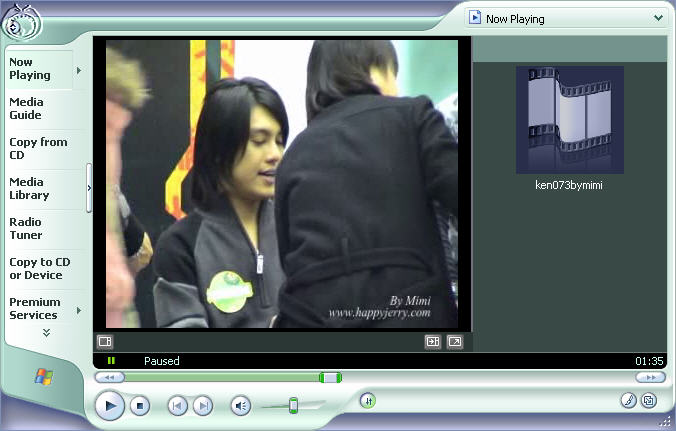The image size is (676, 431).
Task: Click the Now Playing dropdown arrow
Action: [658, 18]
